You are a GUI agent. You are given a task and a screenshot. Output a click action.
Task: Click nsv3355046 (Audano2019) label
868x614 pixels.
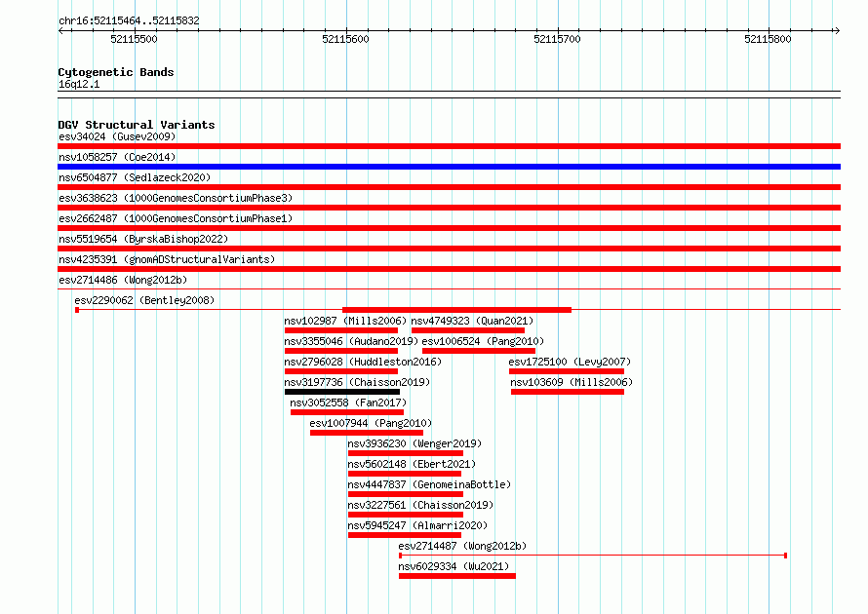(351, 341)
